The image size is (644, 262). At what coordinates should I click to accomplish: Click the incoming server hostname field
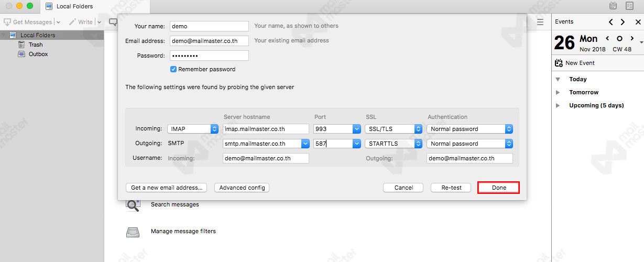(x=266, y=129)
